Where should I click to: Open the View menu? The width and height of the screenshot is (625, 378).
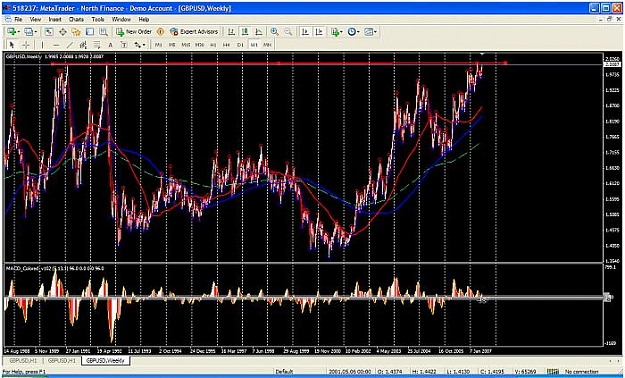(x=35, y=19)
